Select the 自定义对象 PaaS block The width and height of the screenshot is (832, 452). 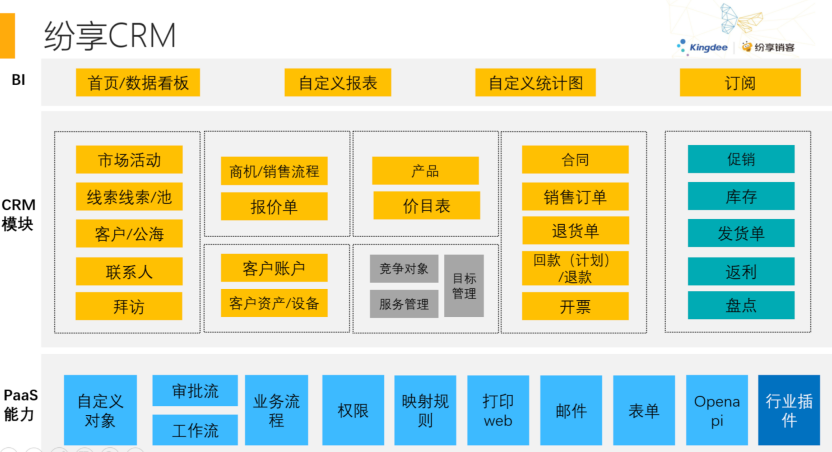[100, 410]
